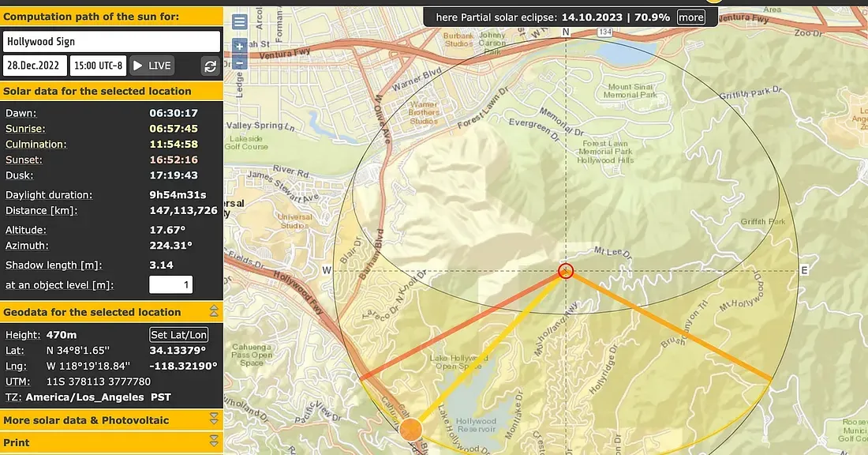
Task: Click the red location marker on map
Action: click(x=565, y=271)
